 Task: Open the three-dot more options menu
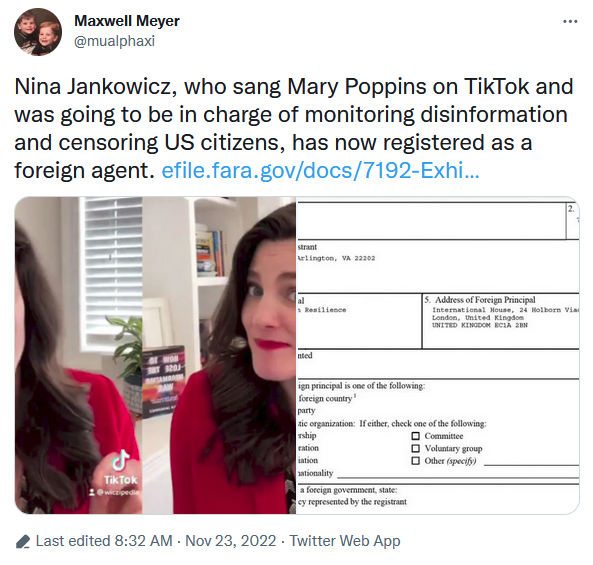click(x=570, y=22)
